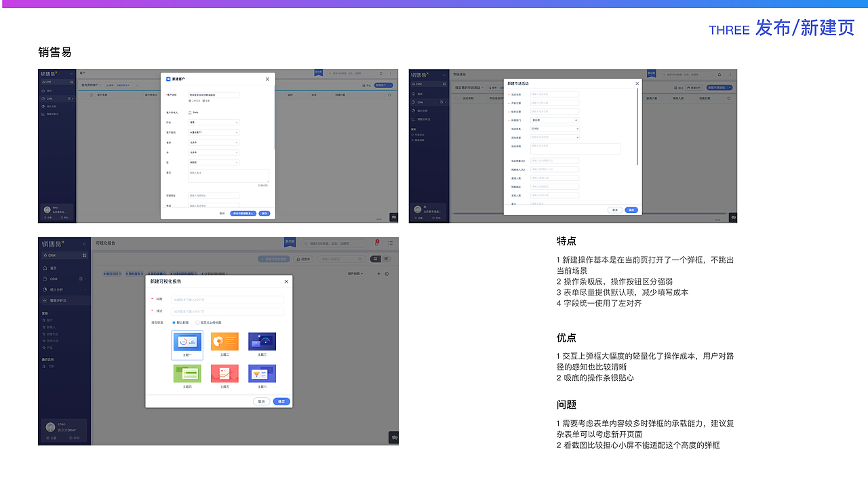Click plus icon in report window
The image size is (868, 488).
378,274
